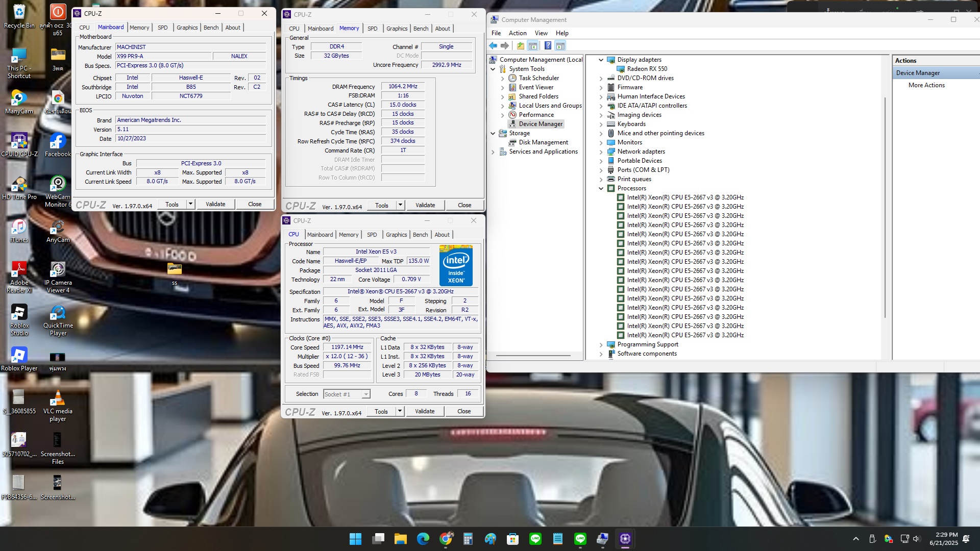The image size is (980, 551).
Task: Click vertical scrollbar in device list pane
Action: pyautogui.click(x=886, y=207)
